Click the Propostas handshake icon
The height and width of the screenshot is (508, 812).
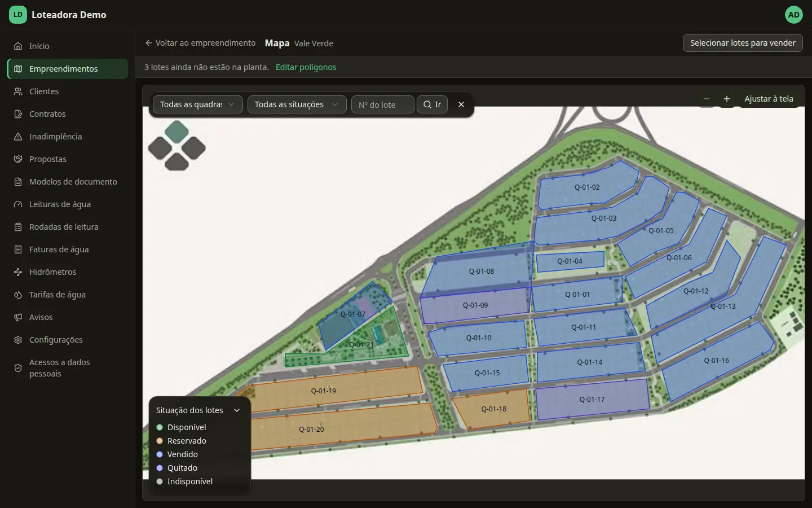click(18, 159)
